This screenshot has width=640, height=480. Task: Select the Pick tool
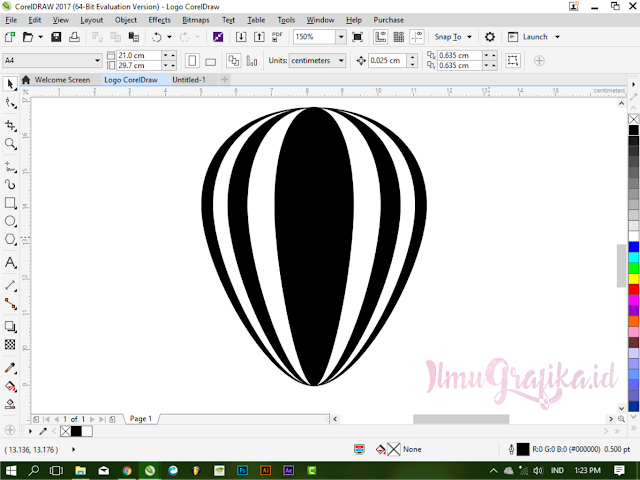[10, 84]
